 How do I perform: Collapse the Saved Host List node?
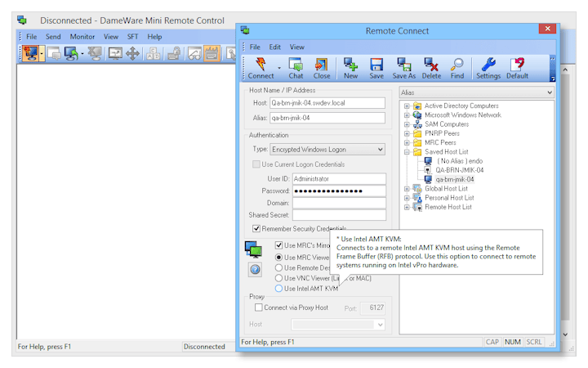[x=407, y=152]
